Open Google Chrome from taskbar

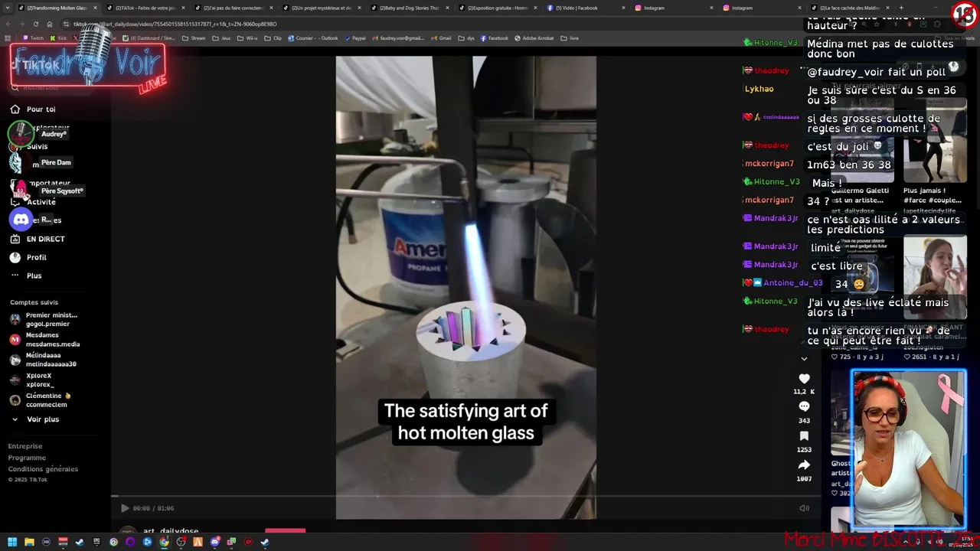[x=164, y=542]
